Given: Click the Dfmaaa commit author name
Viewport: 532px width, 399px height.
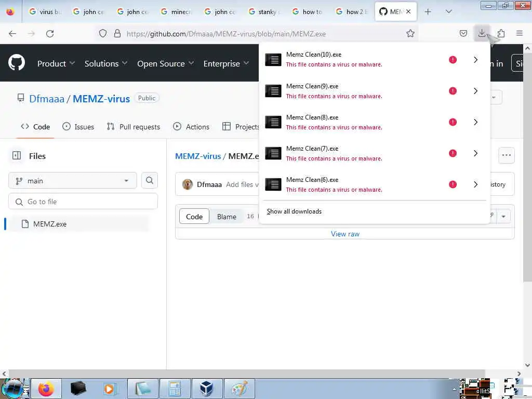Looking at the screenshot, I should (x=209, y=184).
